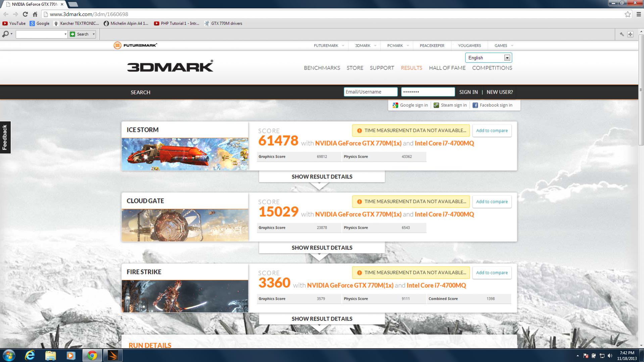Screen dimensions: 644x362
Task: Bookmark this page with the star icon
Action: point(628,14)
